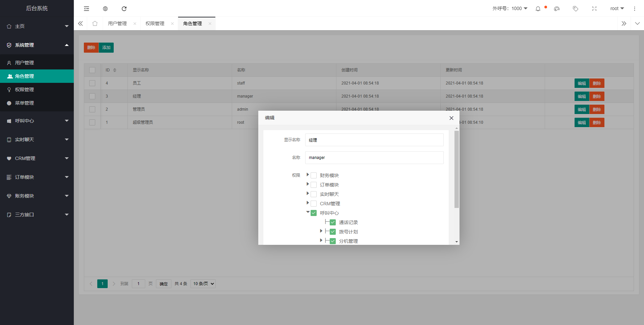Switch to the 用户管理 tab

[117, 23]
